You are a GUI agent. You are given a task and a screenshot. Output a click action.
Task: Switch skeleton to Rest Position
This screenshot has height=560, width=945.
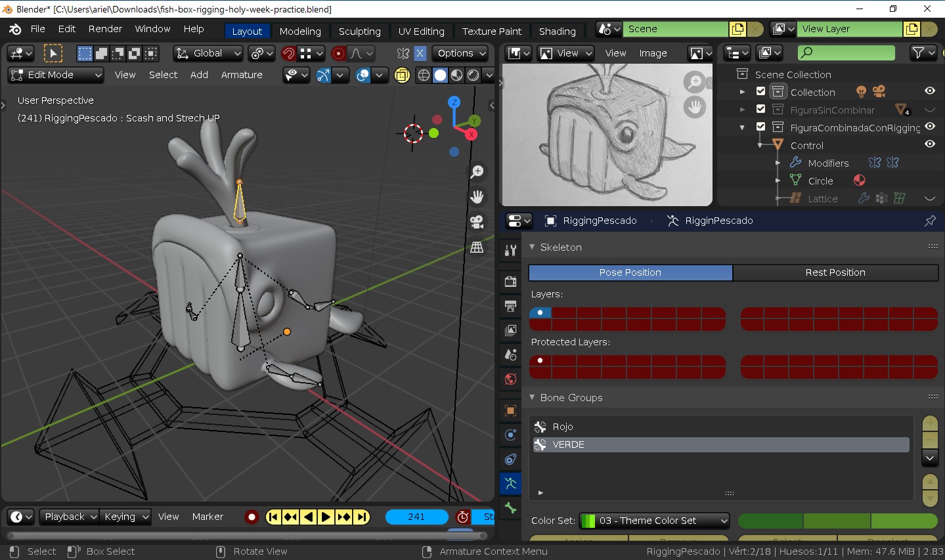pos(835,272)
